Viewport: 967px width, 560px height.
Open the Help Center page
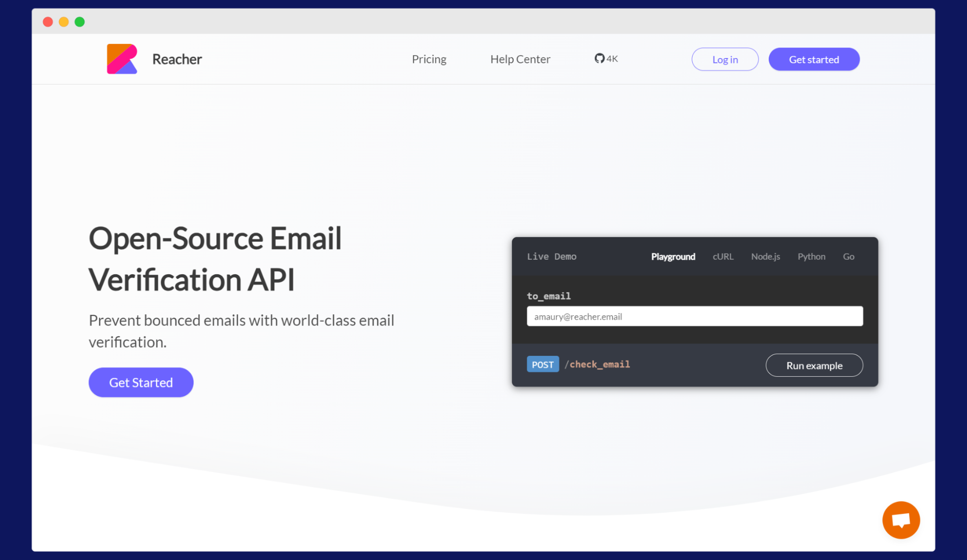[521, 59]
